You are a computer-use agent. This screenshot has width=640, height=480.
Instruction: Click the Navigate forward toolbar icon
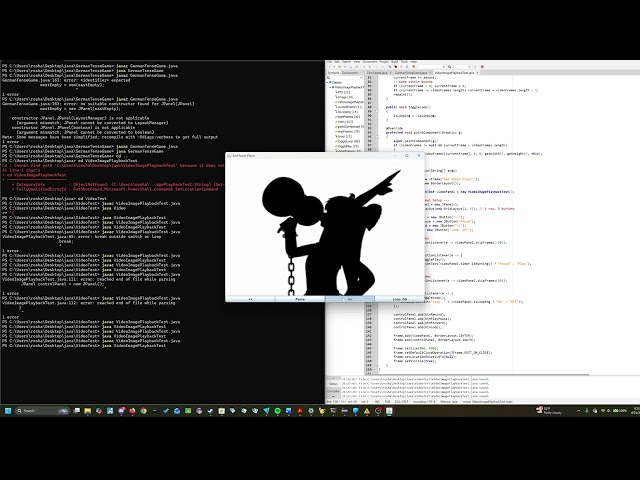[382, 67]
